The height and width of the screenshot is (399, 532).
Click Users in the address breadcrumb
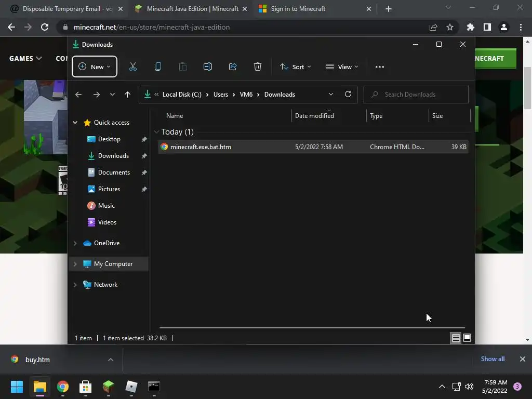pyautogui.click(x=220, y=95)
